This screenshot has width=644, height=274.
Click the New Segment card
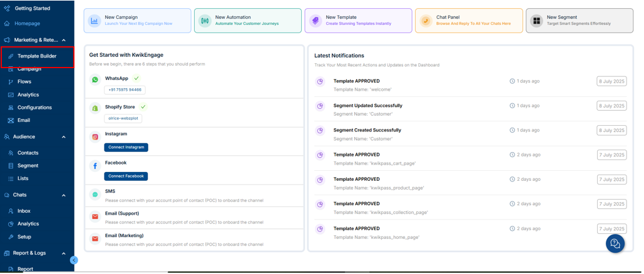[x=580, y=21]
